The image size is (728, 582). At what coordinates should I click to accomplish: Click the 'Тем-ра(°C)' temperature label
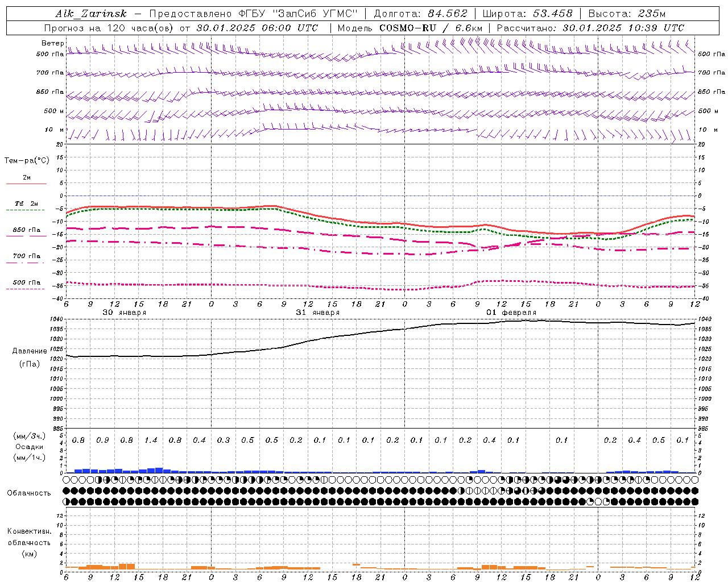27,161
